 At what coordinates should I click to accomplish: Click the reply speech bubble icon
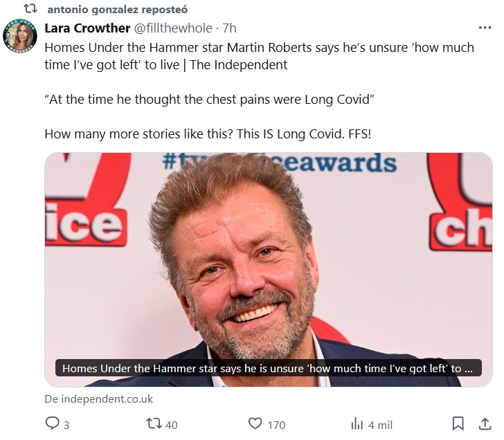pyautogui.click(x=53, y=423)
